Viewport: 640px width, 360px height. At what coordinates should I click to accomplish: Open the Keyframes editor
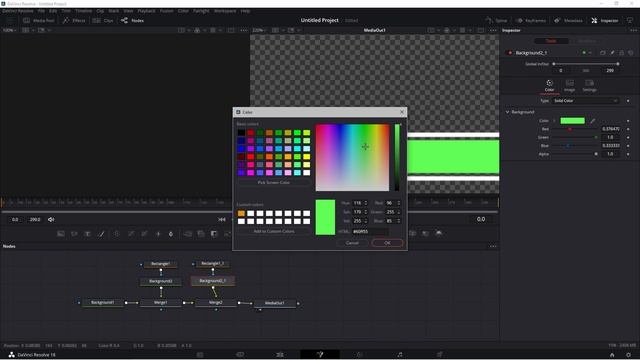point(531,20)
